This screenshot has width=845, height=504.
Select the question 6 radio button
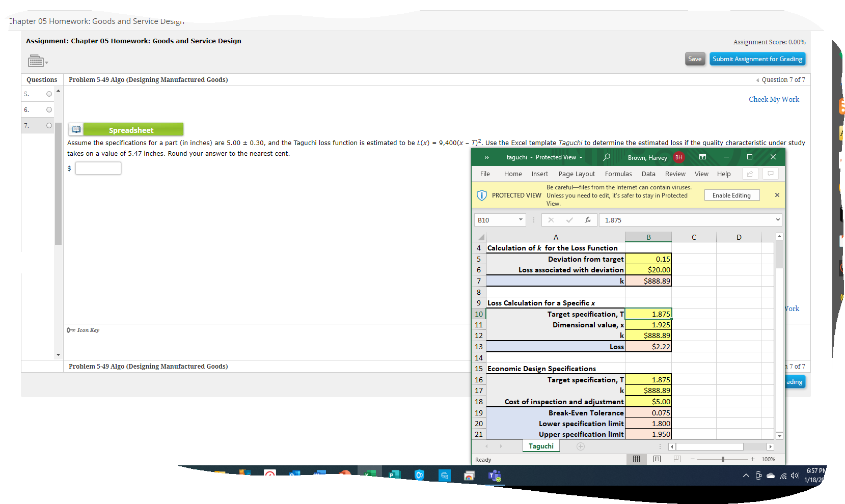click(49, 110)
